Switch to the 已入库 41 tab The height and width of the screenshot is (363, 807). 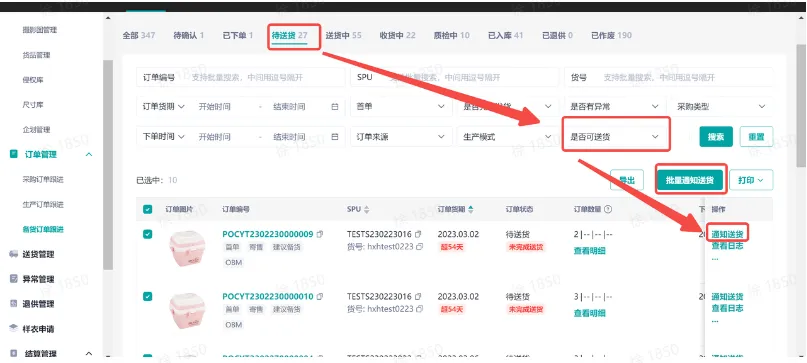pyautogui.click(x=505, y=36)
